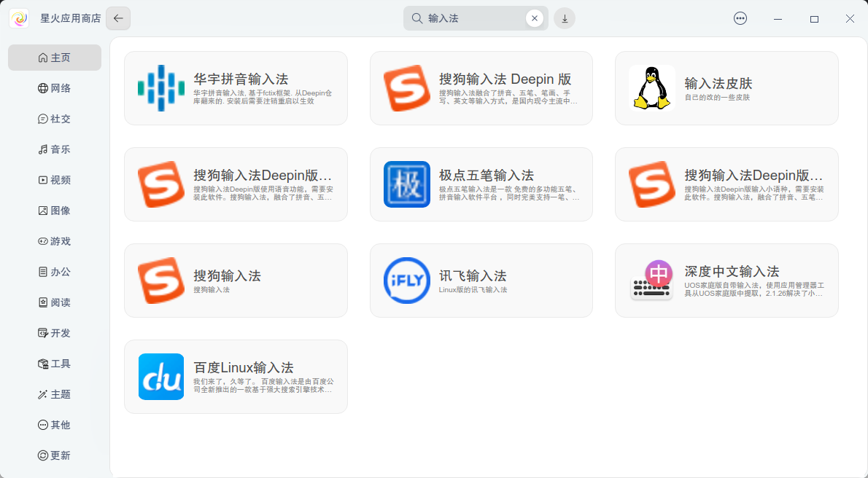Image resolution: width=868 pixels, height=478 pixels.
Task: Open the 办公 category
Action: tap(55, 271)
